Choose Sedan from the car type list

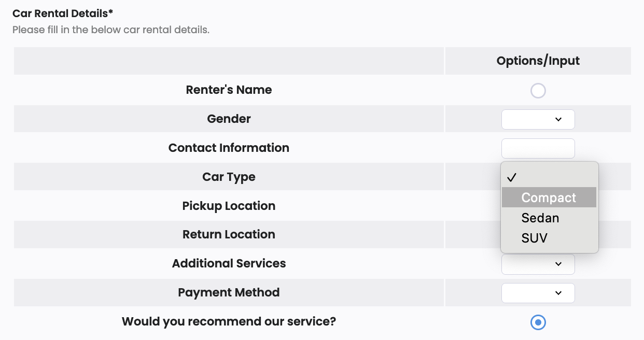pyautogui.click(x=549, y=218)
